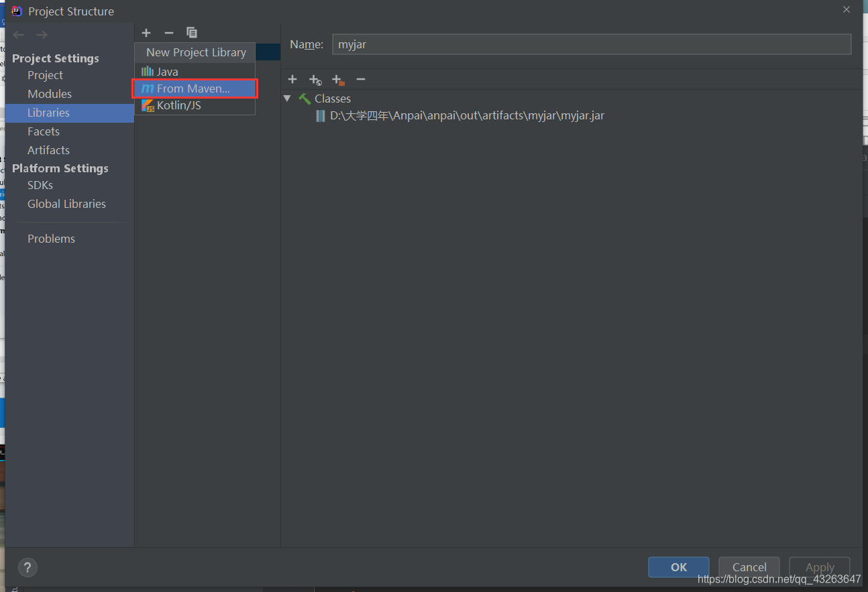Image resolution: width=868 pixels, height=592 pixels.
Task: Click the jar file icon
Action: (321, 116)
